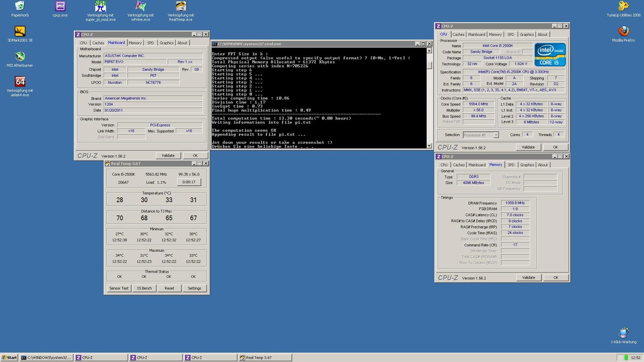Switch to Caches tab in CPU window
Screen dimensions: 644x362
(458, 35)
